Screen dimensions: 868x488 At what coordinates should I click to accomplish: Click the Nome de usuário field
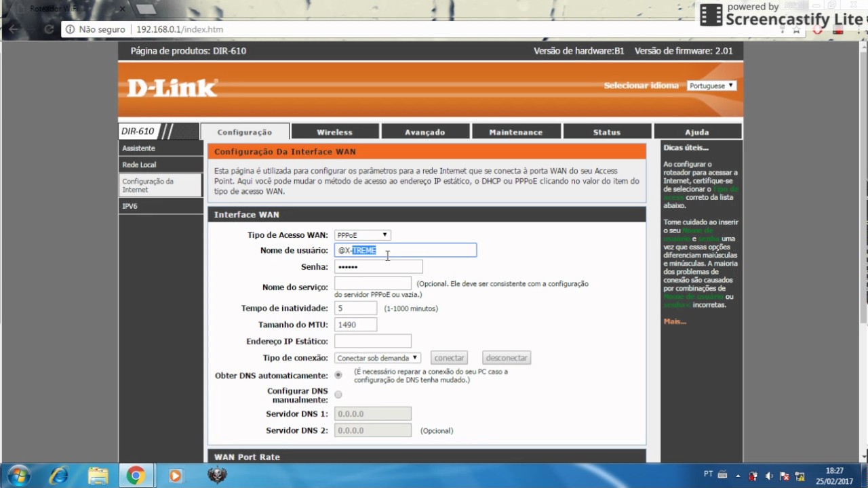tap(406, 250)
